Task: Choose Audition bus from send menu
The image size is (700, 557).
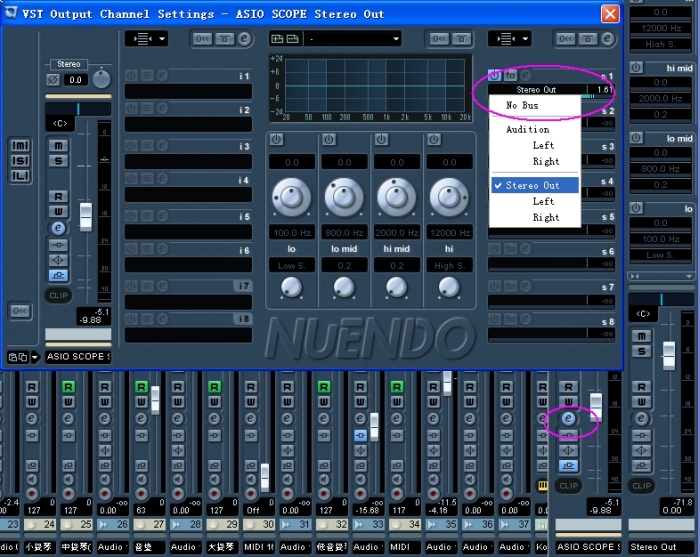Action: 535,129
